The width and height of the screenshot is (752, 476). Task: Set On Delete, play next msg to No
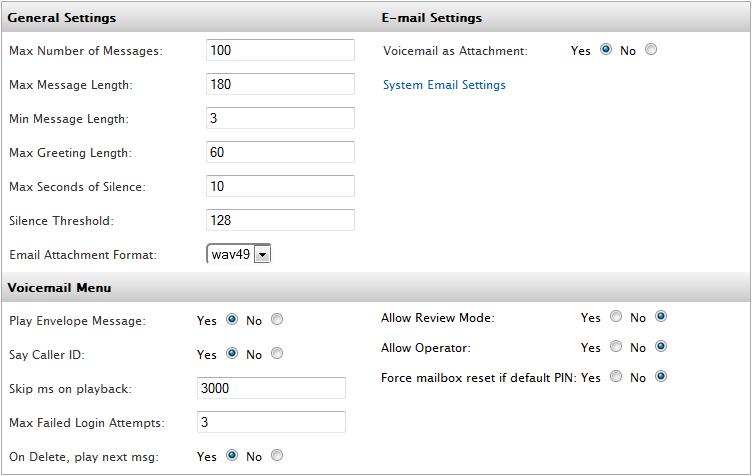277,455
